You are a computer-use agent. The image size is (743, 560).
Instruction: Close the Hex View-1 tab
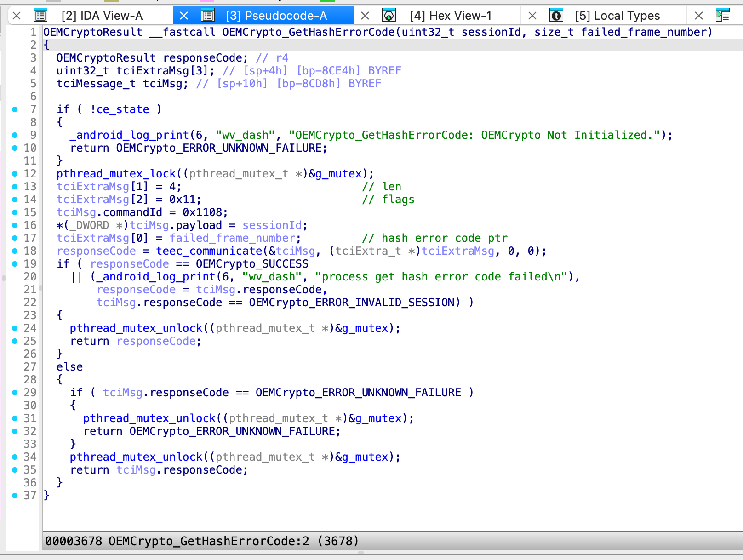pyautogui.click(x=532, y=15)
